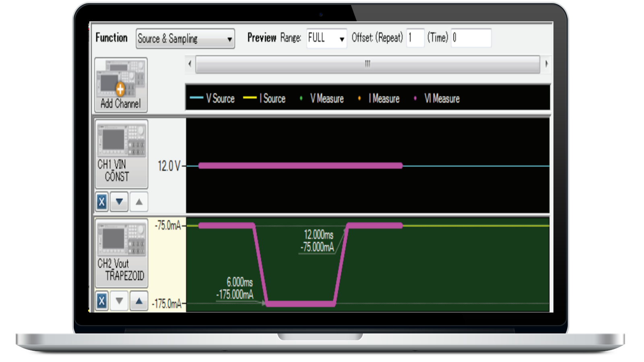Screen dimensions: 644x362
Task: Open the Preview Range FULL dropdown
Action: tap(326, 38)
